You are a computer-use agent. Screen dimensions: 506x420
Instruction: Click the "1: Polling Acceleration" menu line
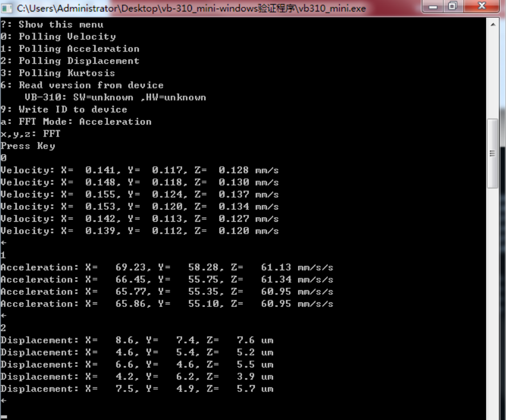click(x=70, y=49)
